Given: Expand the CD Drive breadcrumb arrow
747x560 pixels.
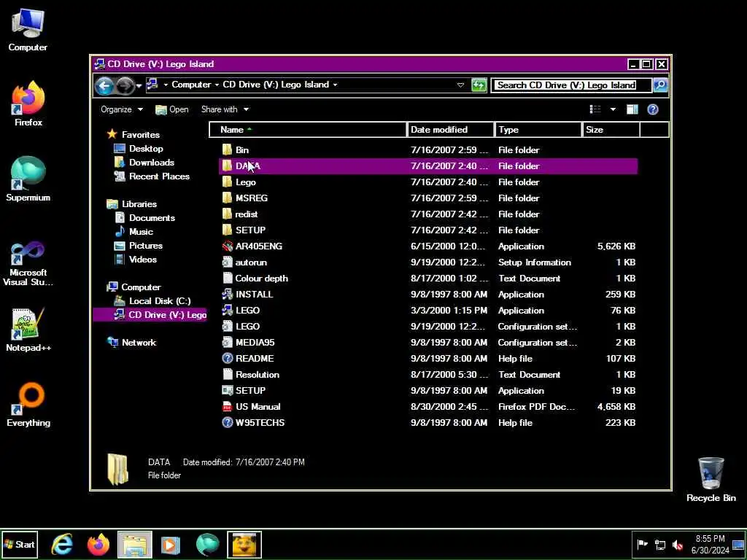Looking at the screenshot, I should [x=335, y=85].
